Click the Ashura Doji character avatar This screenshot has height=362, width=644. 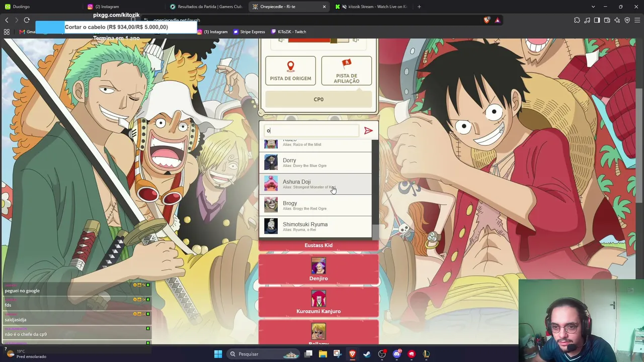pos(271,184)
